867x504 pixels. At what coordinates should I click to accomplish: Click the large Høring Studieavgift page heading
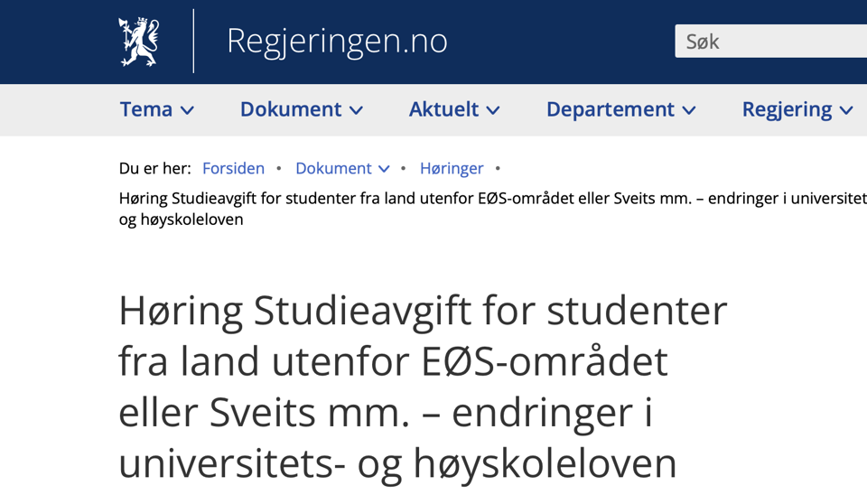click(423, 387)
